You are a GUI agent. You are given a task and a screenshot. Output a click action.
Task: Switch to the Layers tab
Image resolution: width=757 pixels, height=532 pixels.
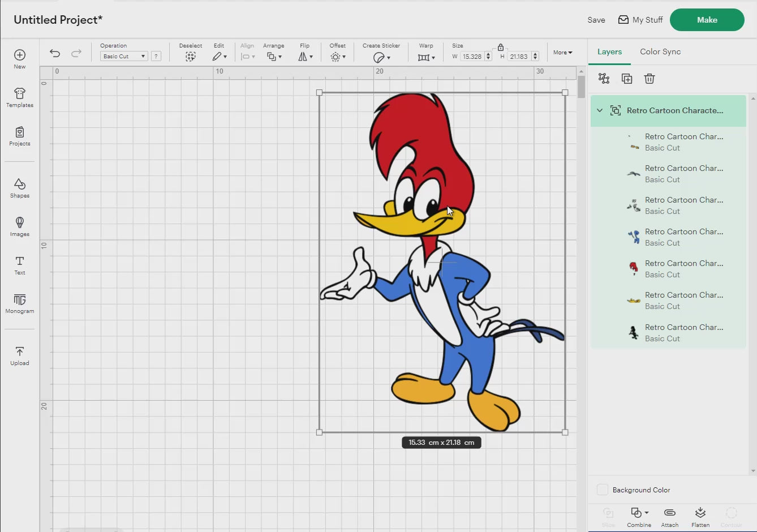(x=609, y=52)
